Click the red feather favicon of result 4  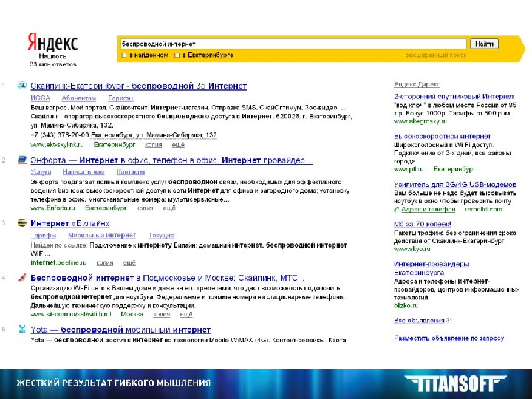22,278
